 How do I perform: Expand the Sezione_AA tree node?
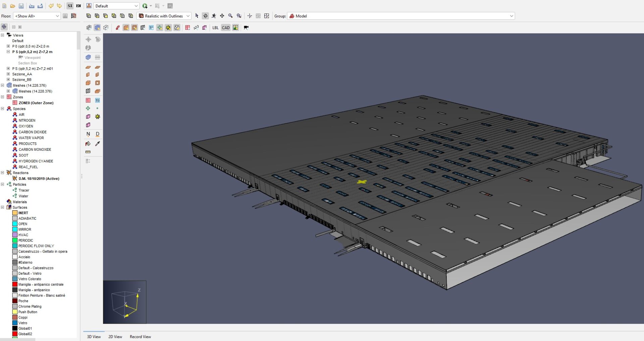(x=8, y=74)
